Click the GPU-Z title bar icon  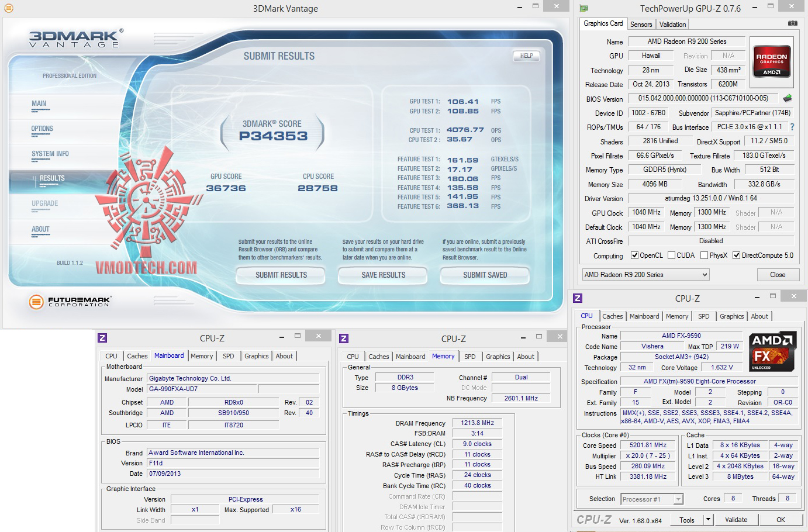[x=583, y=8]
